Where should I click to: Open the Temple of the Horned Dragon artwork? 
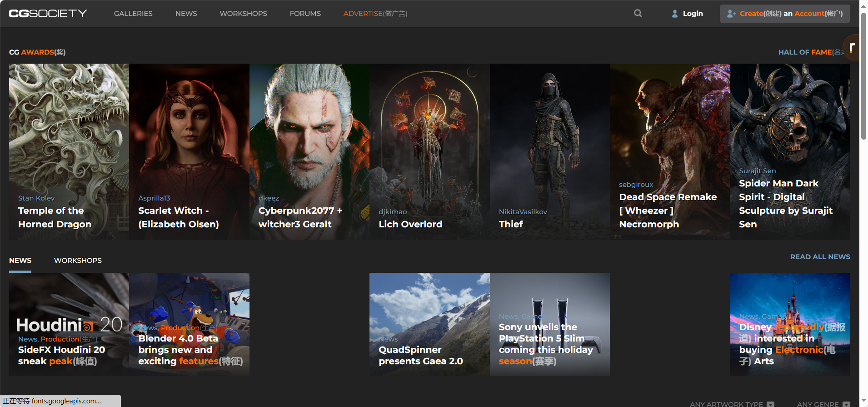[69, 152]
